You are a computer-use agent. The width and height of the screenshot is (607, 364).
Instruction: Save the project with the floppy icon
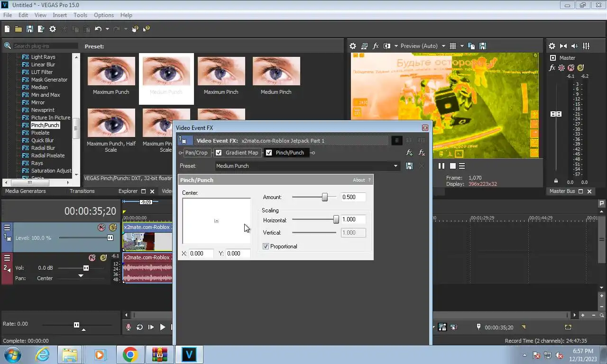[x=29, y=29]
